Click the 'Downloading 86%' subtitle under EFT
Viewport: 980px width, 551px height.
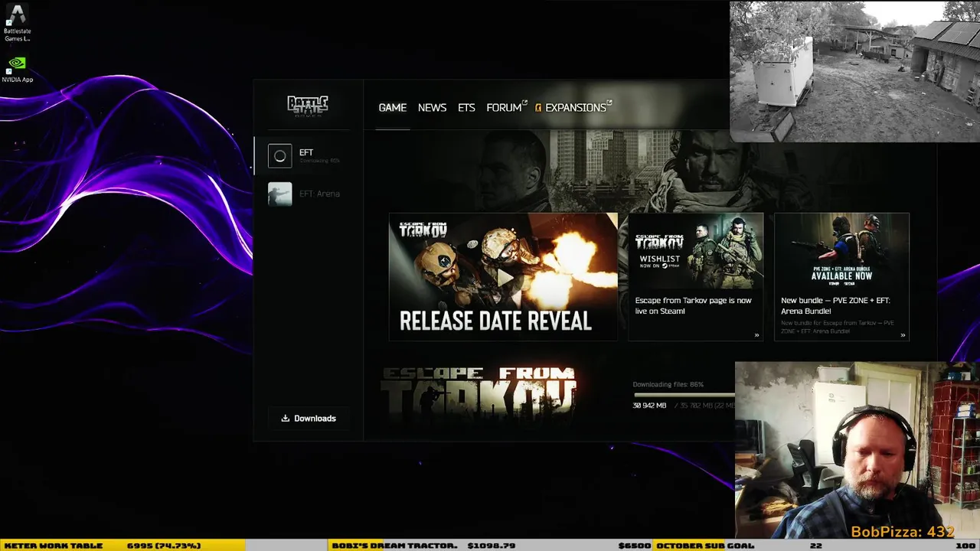click(319, 161)
